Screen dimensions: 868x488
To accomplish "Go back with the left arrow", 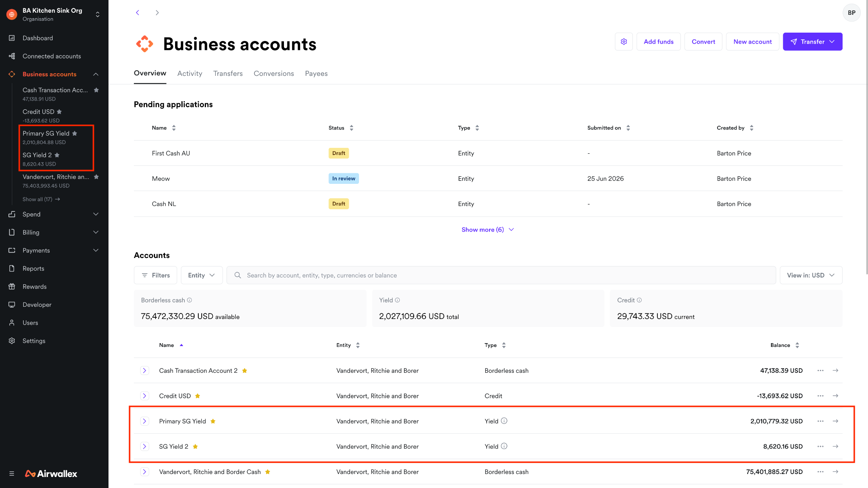I will coord(137,13).
